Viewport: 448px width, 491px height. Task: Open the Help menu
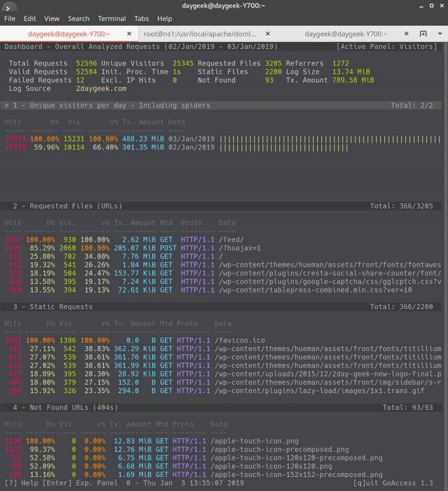click(x=164, y=18)
